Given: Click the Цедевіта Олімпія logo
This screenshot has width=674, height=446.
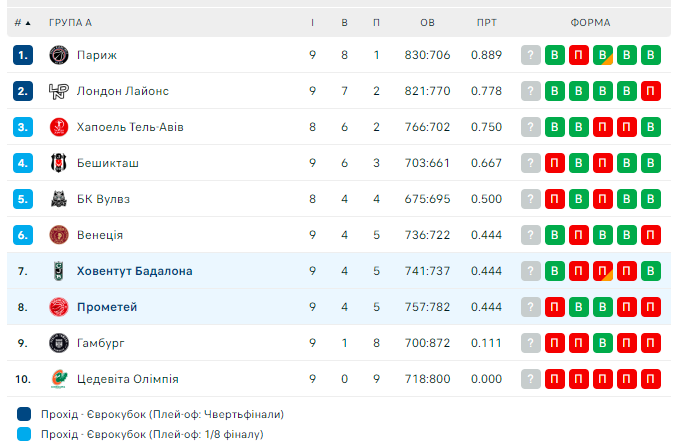Looking at the screenshot, I should (58, 379).
